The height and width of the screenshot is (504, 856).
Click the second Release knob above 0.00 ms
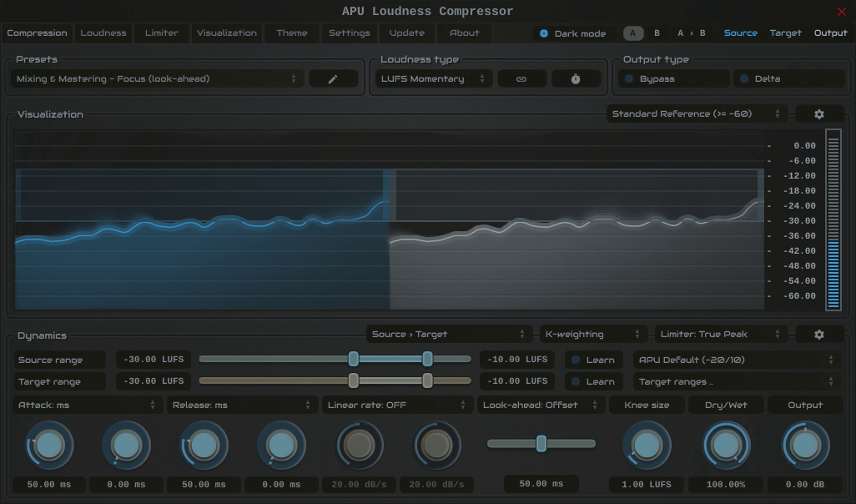pos(282,446)
